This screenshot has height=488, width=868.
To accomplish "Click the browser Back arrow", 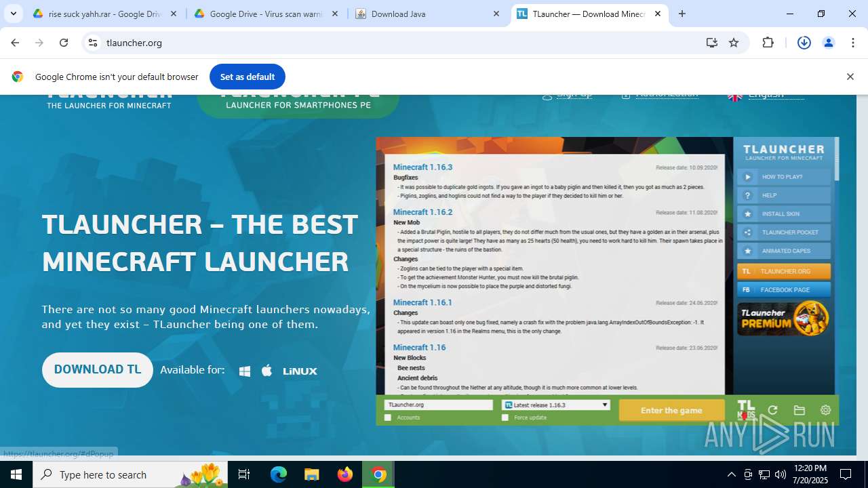I will coord(15,43).
